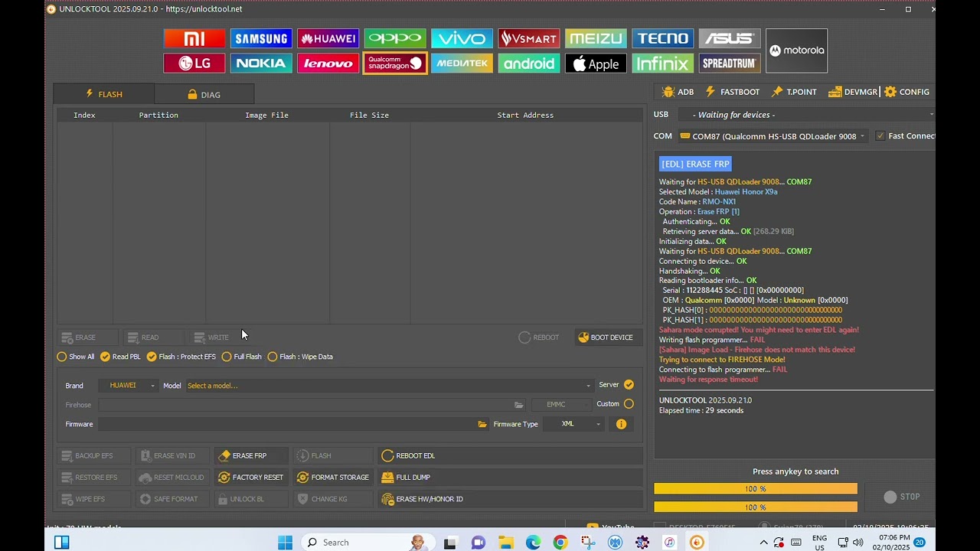The width and height of the screenshot is (980, 551).
Task: Open the Windows Start menu
Action: click(x=285, y=543)
